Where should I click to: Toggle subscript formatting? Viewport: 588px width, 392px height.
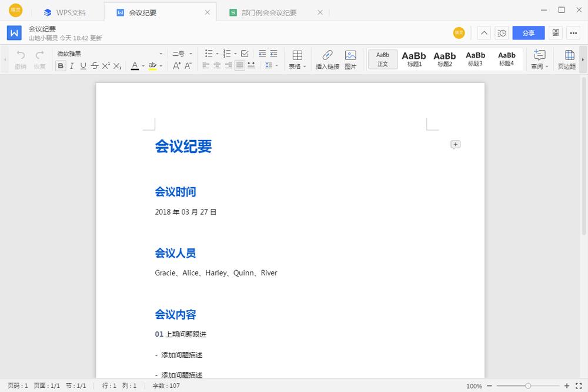[x=118, y=66]
